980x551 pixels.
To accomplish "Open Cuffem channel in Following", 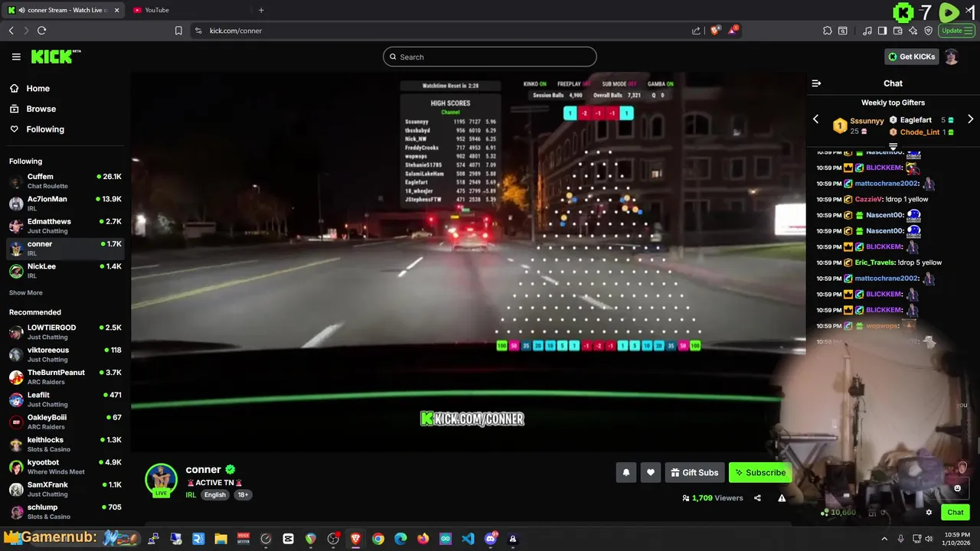I will point(65,181).
